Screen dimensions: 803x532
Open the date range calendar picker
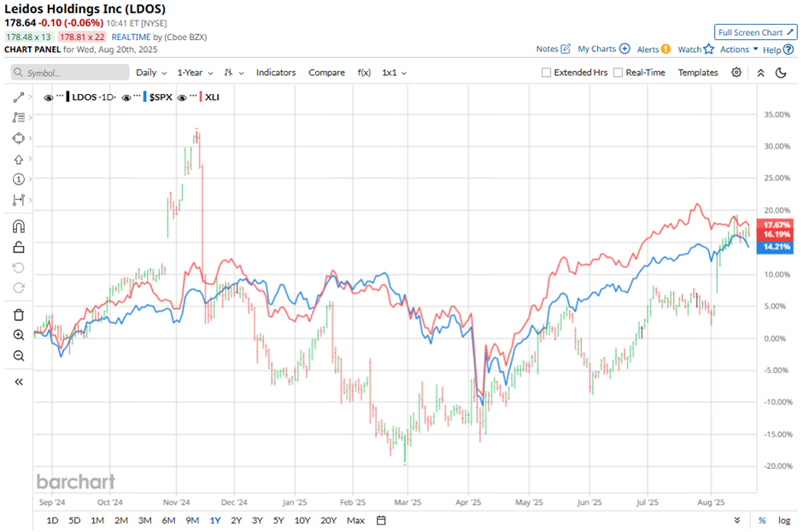381,520
